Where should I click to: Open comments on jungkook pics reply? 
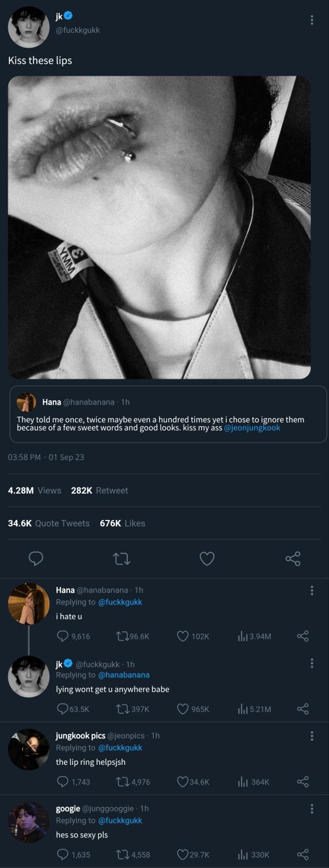click(63, 782)
